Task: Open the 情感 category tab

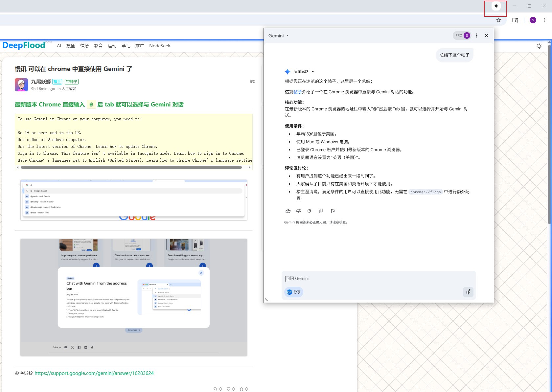Action: 84,46
